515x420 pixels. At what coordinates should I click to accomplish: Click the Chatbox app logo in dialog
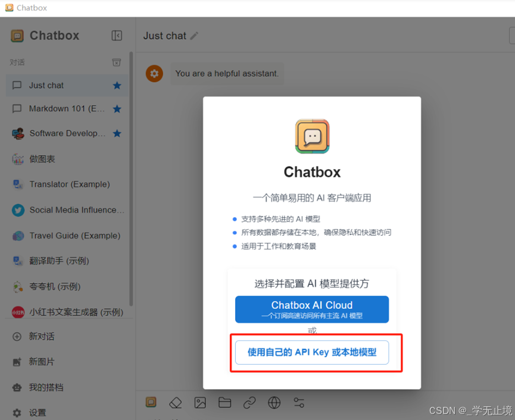(312, 136)
